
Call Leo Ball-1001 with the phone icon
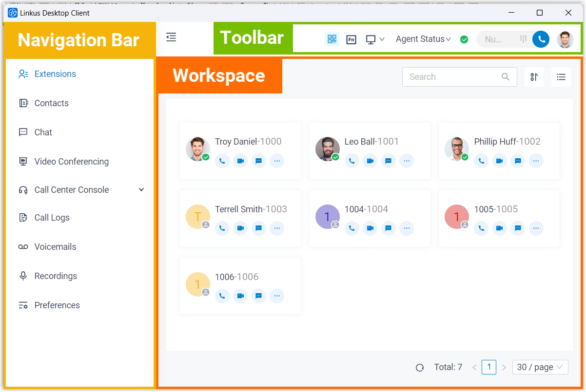(352, 161)
